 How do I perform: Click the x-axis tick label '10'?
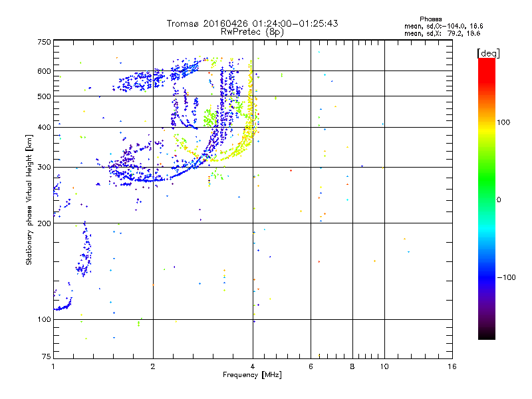click(x=384, y=366)
